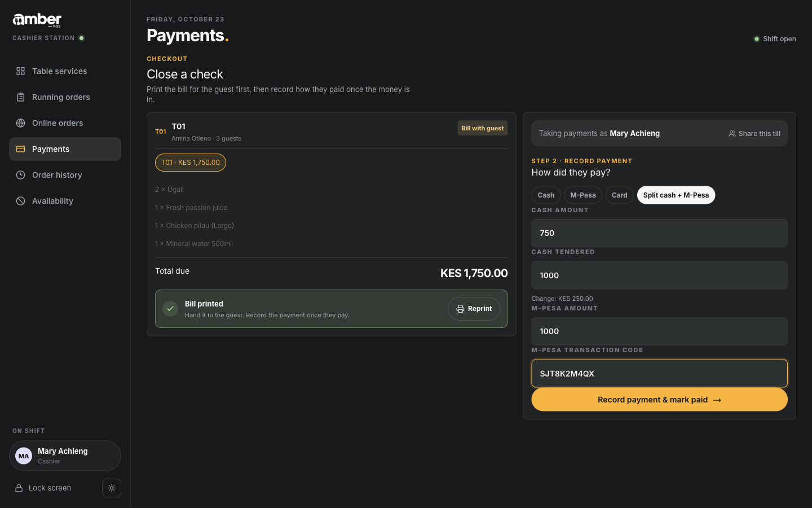Select M-Pesa payment method
This screenshot has height=508, width=812.
click(x=583, y=195)
